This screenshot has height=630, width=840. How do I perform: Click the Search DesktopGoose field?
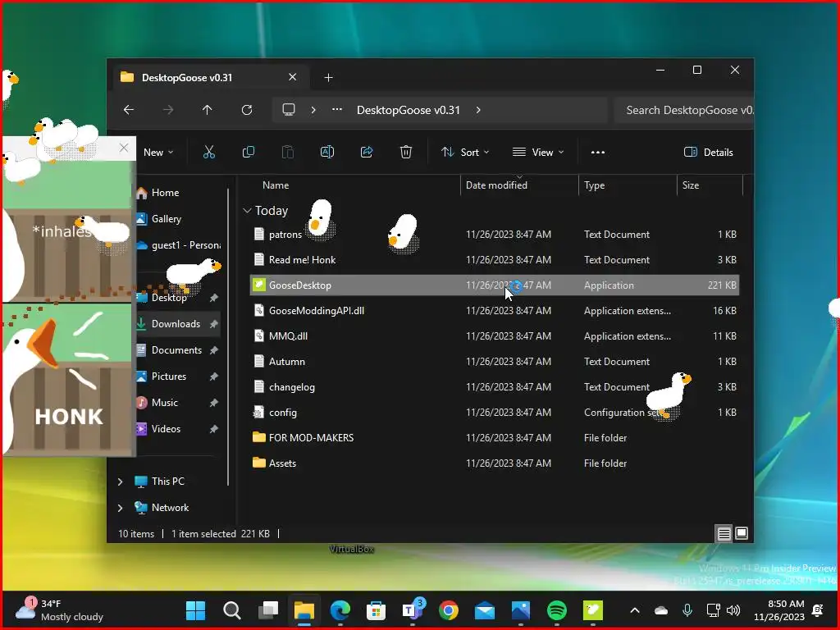684,110
